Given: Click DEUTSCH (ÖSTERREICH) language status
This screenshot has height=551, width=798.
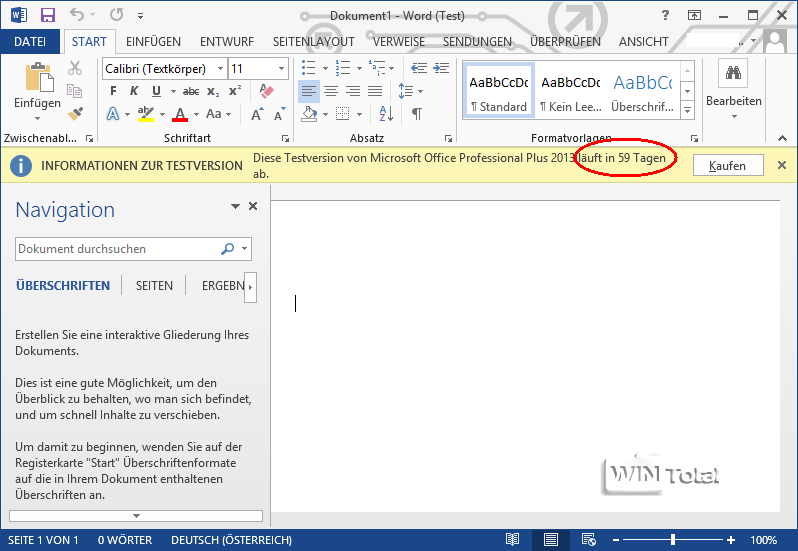Looking at the screenshot, I should point(232,540).
